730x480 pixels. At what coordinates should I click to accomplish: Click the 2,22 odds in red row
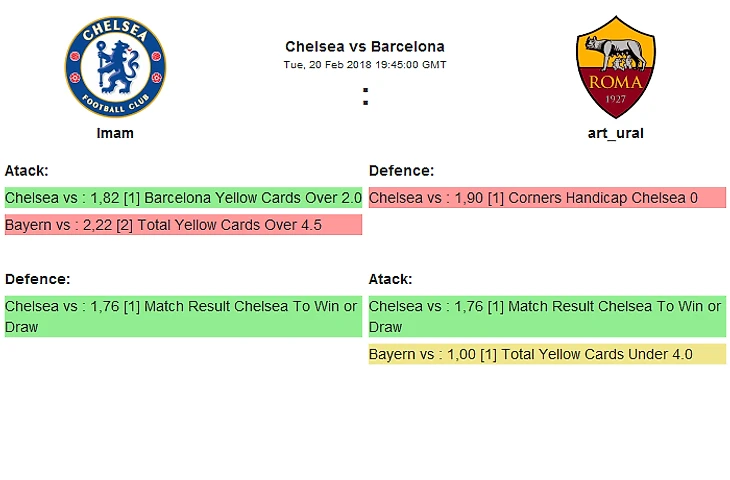(x=97, y=225)
